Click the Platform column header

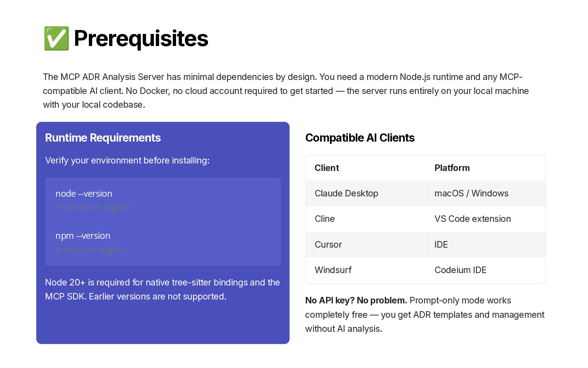click(x=452, y=168)
